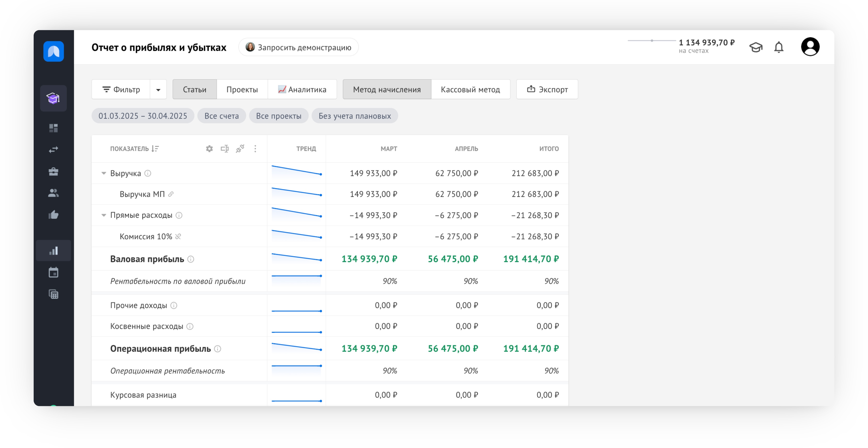868x448 pixels.
Task: Sort by the Показатель sort icon
Action: [x=155, y=149]
